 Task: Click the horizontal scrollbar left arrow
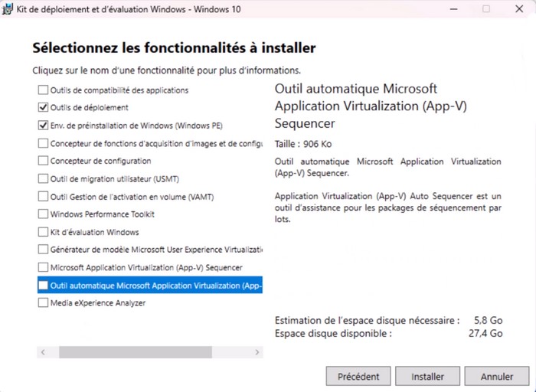tap(43, 352)
